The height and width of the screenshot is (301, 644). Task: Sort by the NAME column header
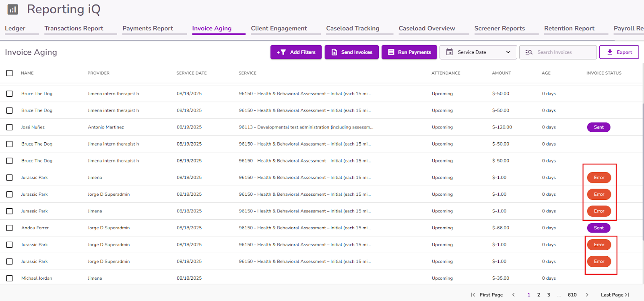point(27,73)
